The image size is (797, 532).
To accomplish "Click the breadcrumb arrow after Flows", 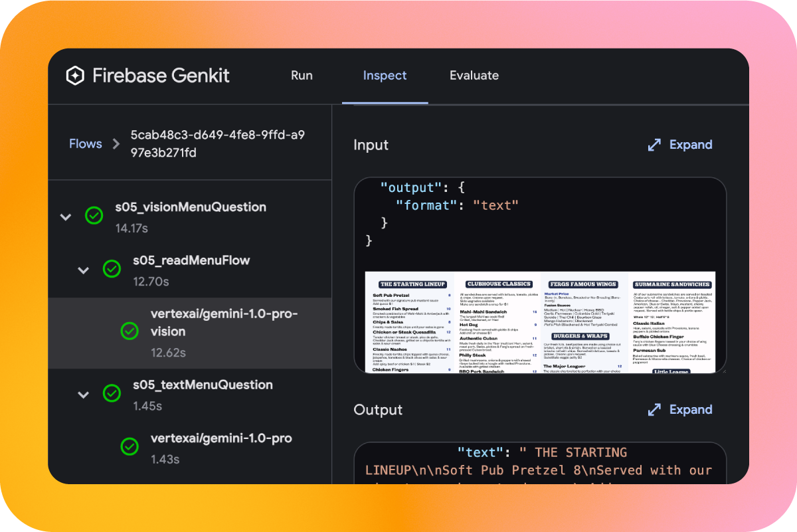I will point(116,144).
